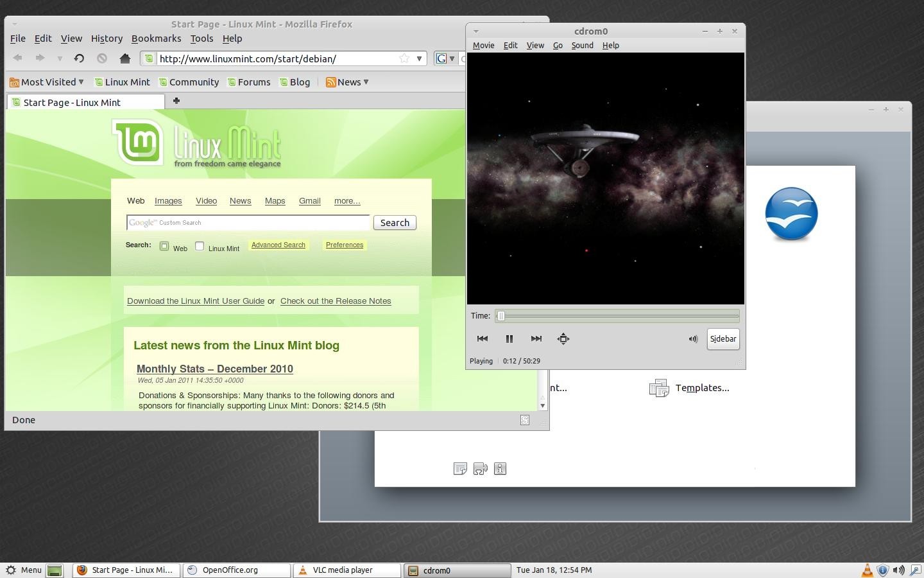Click the Images search category link
This screenshot has width=924, height=578.
click(168, 201)
